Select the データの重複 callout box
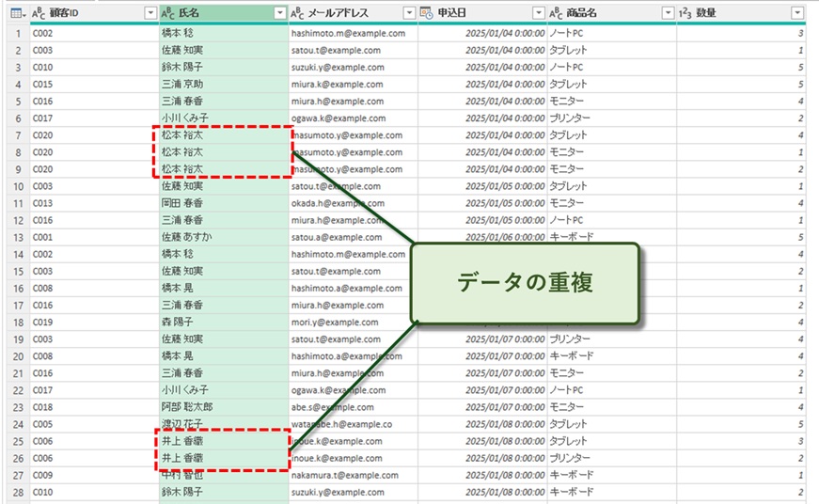Screen dimensions: 819x504 pos(527,282)
